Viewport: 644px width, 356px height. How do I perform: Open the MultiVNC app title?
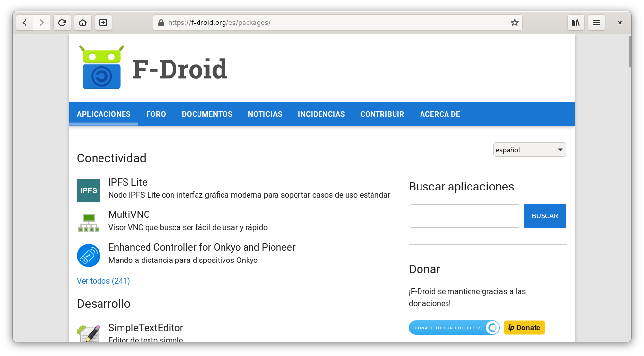point(129,214)
